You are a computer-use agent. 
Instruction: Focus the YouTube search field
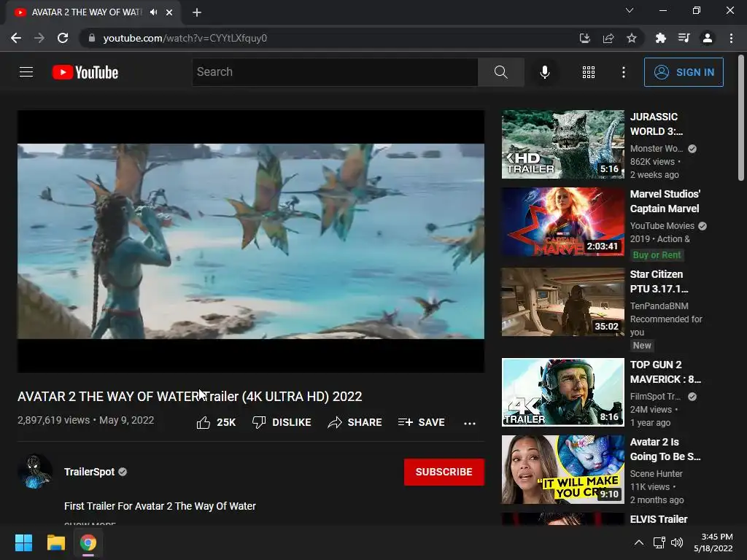pos(335,72)
